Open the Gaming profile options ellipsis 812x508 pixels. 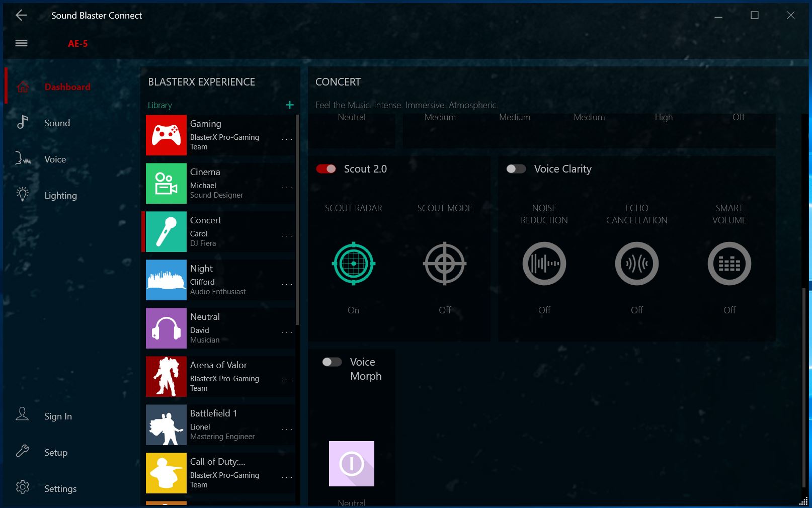[x=287, y=139]
